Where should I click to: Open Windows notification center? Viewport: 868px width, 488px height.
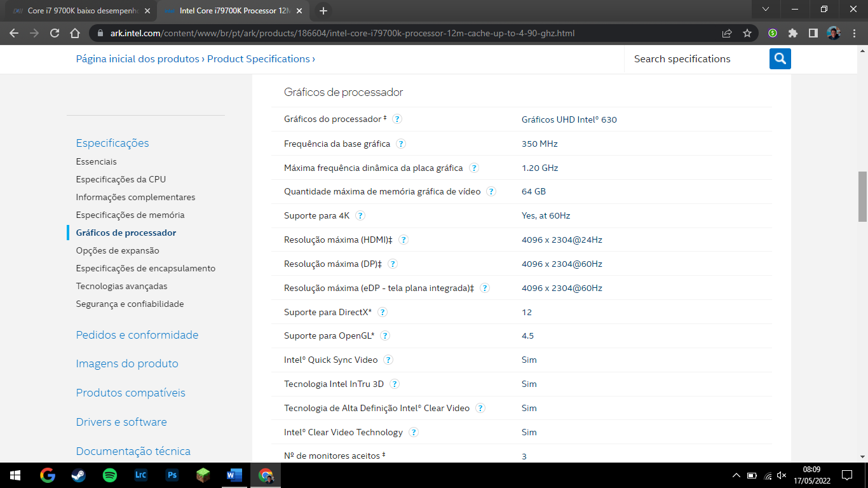[x=846, y=475]
